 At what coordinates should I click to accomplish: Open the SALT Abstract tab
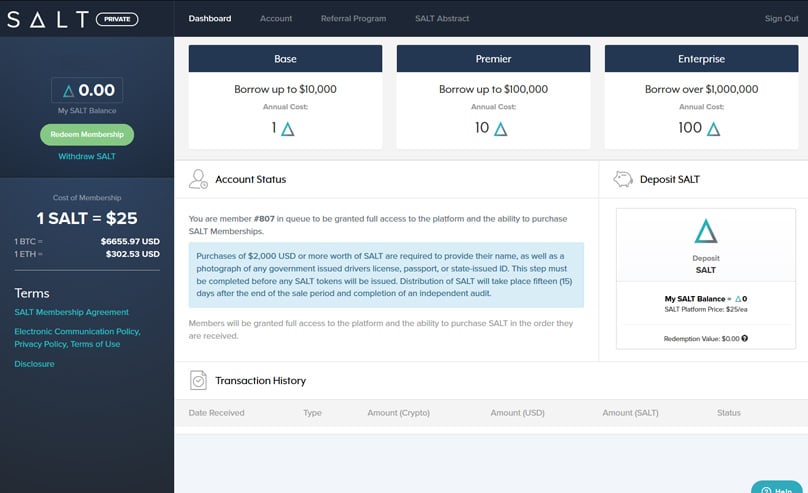(x=442, y=19)
